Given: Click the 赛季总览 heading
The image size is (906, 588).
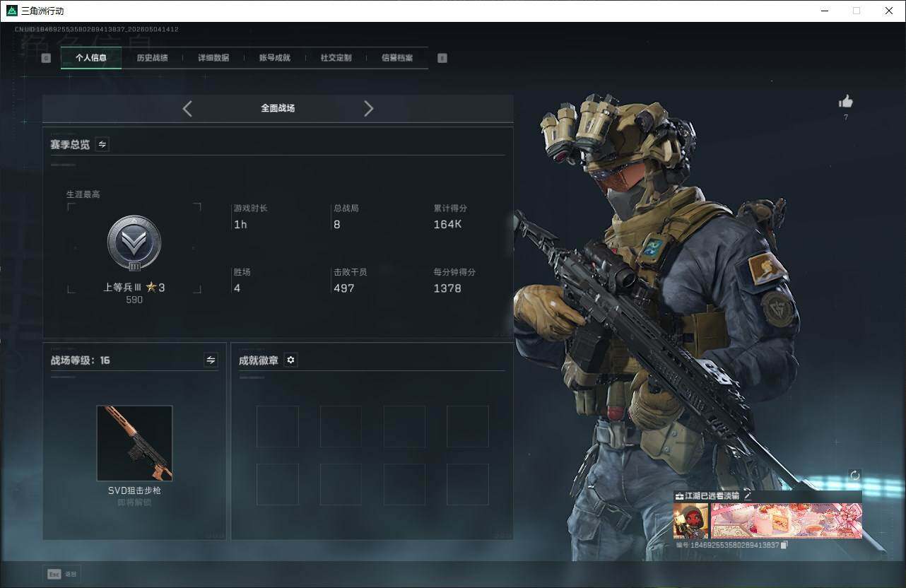Looking at the screenshot, I should (x=70, y=144).
